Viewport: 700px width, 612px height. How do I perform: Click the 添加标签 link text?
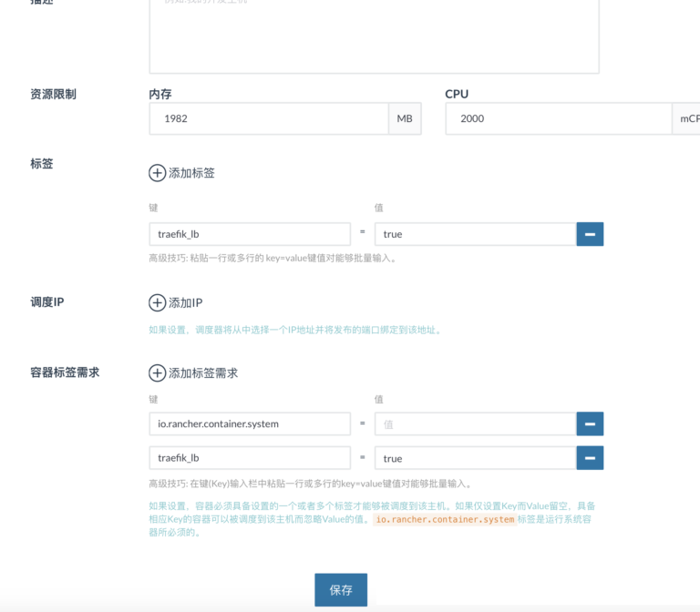click(x=191, y=173)
